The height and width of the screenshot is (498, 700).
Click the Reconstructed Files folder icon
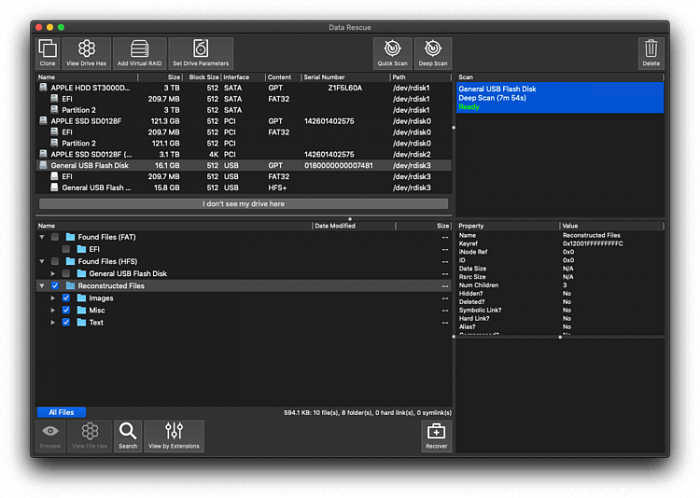[70, 286]
